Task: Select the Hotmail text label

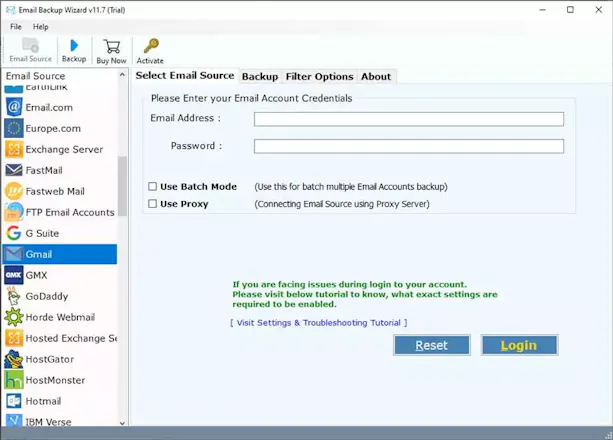Action: [43, 401]
